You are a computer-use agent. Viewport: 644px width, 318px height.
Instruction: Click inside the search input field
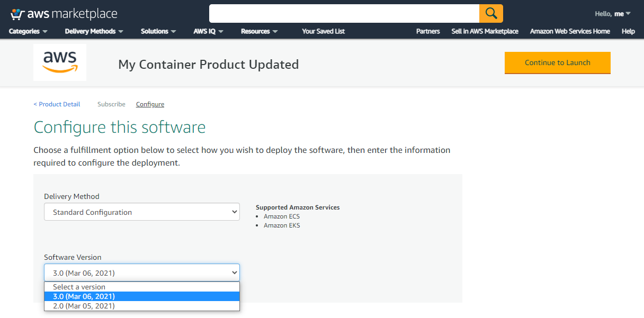click(x=344, y=13)
